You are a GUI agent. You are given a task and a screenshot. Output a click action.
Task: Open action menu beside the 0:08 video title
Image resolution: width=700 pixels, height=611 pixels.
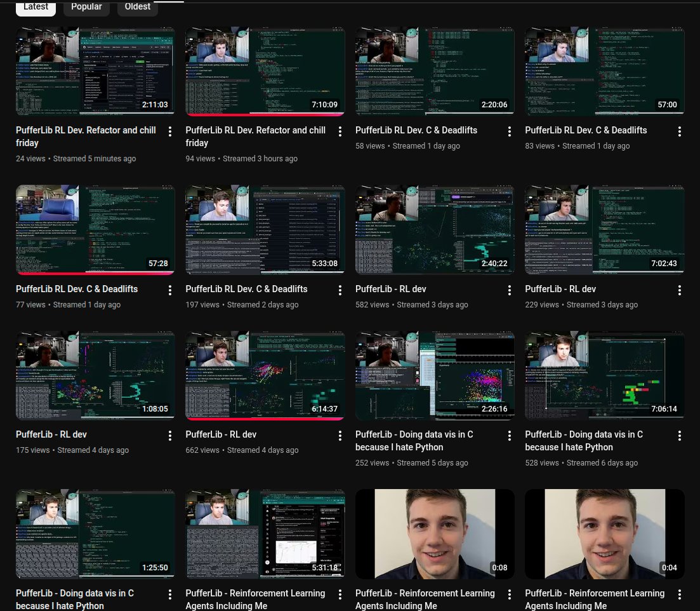[510, 594]
